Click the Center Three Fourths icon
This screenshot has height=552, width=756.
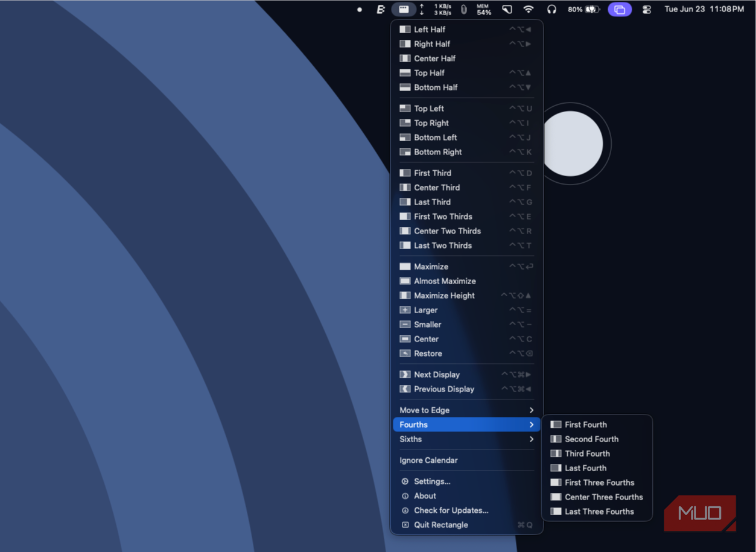[556, 497]
